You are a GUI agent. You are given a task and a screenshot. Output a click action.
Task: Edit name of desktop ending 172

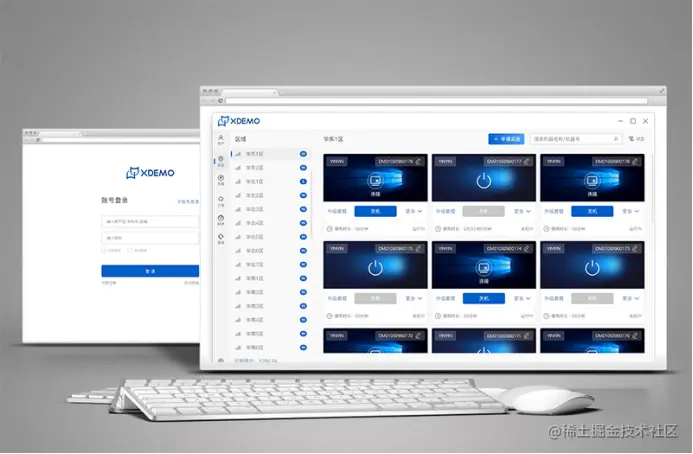[418, 336]
